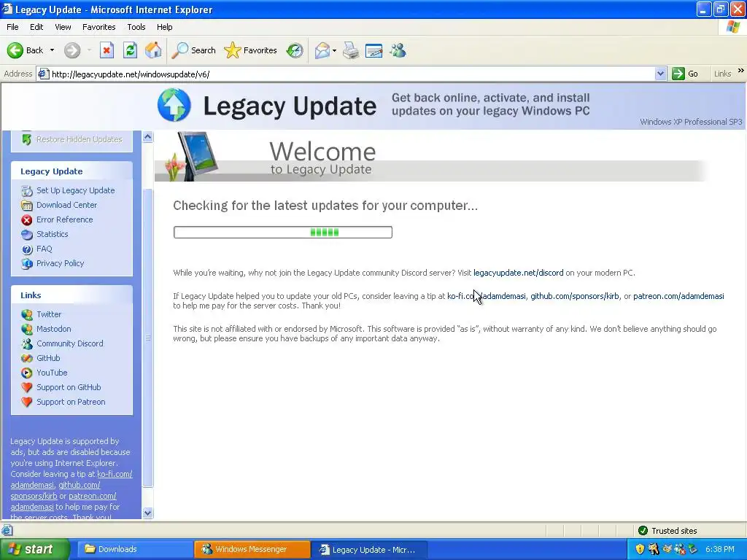Click the green Back arrow icon
This screenshot has width=747, height=560.
tap(15, 50)
